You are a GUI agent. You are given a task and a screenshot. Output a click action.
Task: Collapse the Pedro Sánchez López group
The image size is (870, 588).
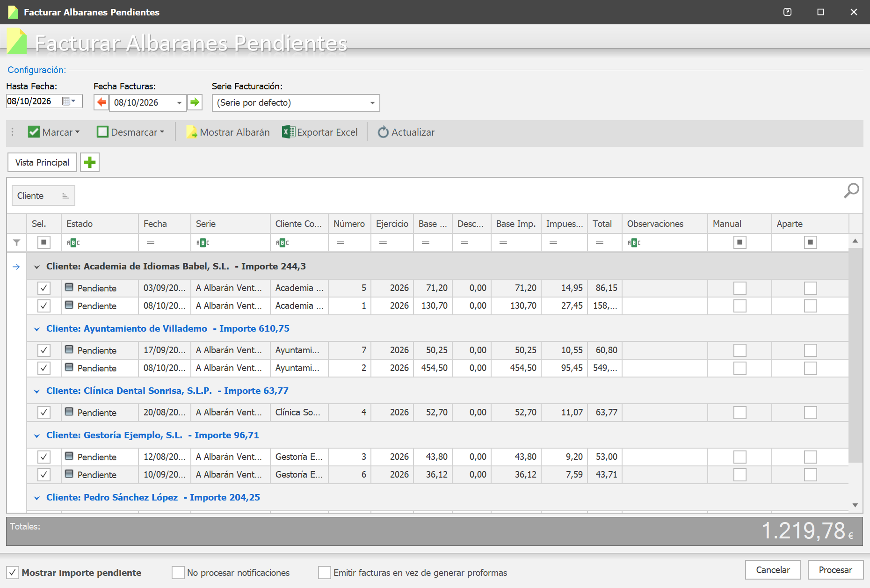tap(37, 498)
